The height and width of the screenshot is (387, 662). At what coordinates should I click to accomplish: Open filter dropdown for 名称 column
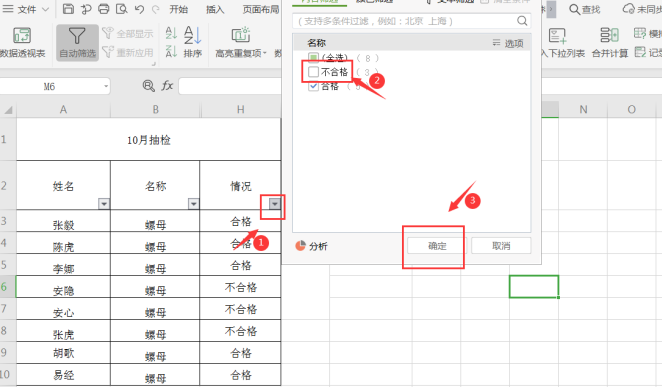(x=193, y=204)
